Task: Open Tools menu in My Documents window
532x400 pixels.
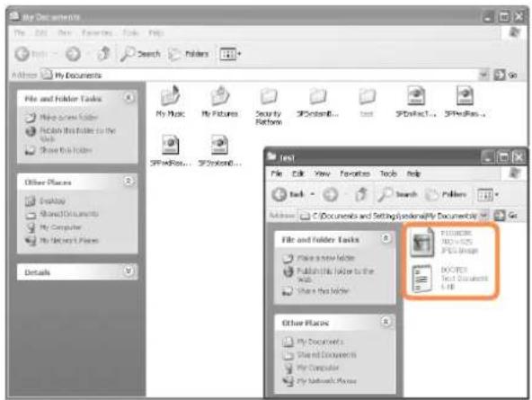Action: (x=130, y=33)
